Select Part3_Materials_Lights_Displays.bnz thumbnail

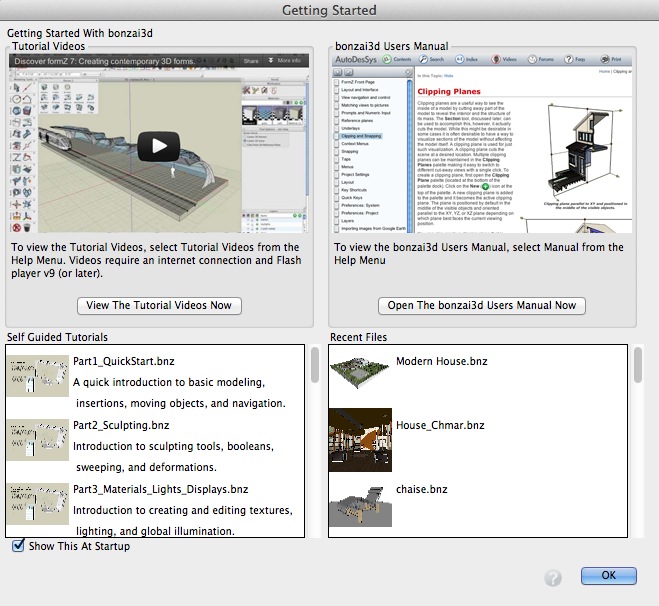[38, 503]
